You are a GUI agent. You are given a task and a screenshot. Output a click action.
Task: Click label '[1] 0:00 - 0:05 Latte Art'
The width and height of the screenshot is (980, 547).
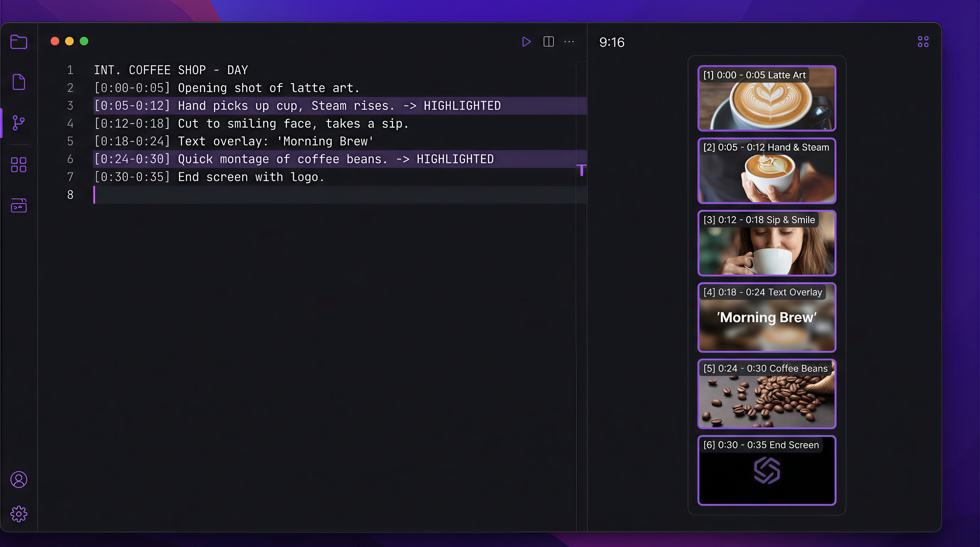coord(754,75)
